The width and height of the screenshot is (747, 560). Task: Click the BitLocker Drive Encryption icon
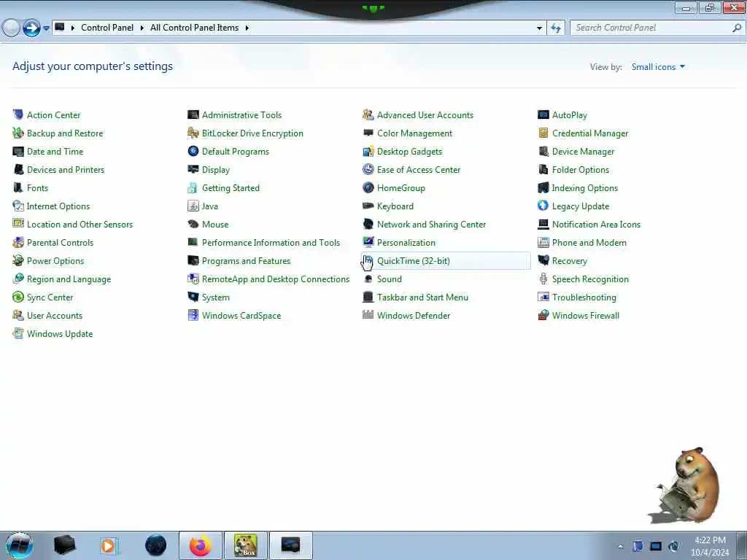pyautogui.click(x=193, y=133)
